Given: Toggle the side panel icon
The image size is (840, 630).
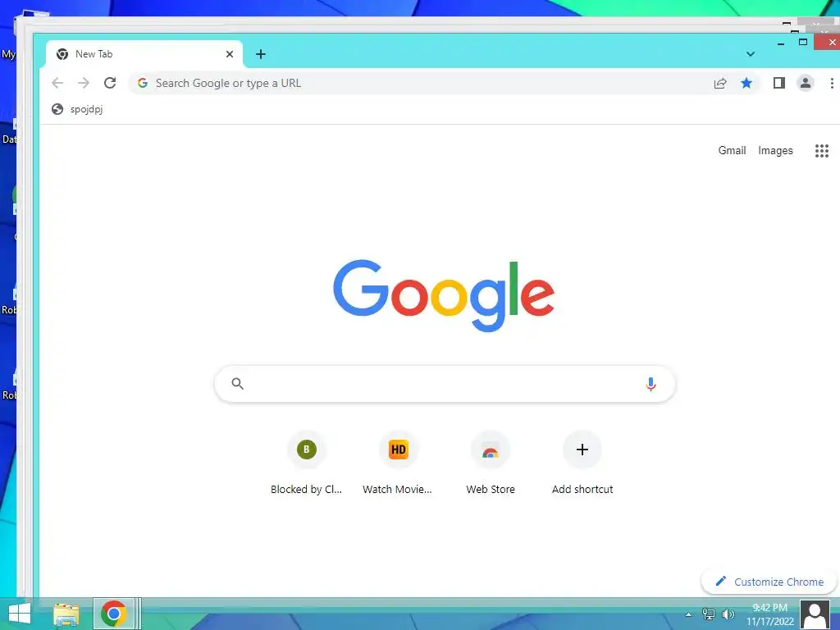Looking at the screenshot, I should (779, 83).
